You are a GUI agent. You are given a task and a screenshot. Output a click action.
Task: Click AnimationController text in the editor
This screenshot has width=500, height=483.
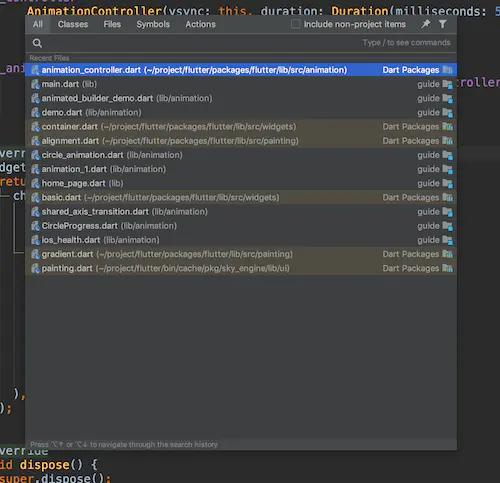94,11
